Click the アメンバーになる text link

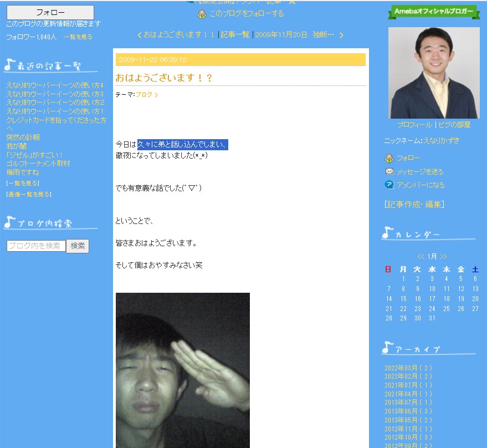click(421, 185)
